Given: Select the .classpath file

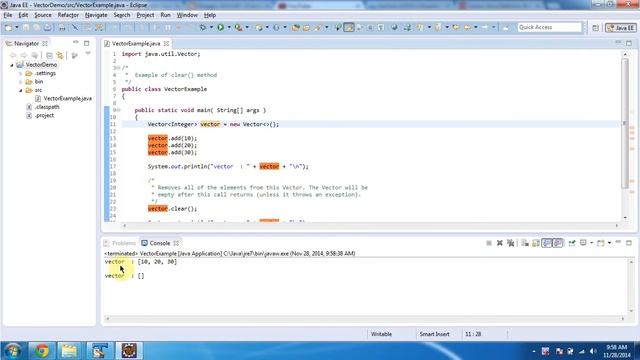Looking at the screenshot, I should [x=43, y=107].
